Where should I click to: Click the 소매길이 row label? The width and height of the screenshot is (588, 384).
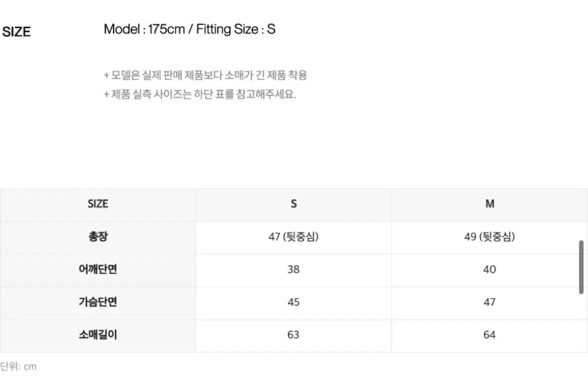98,335
